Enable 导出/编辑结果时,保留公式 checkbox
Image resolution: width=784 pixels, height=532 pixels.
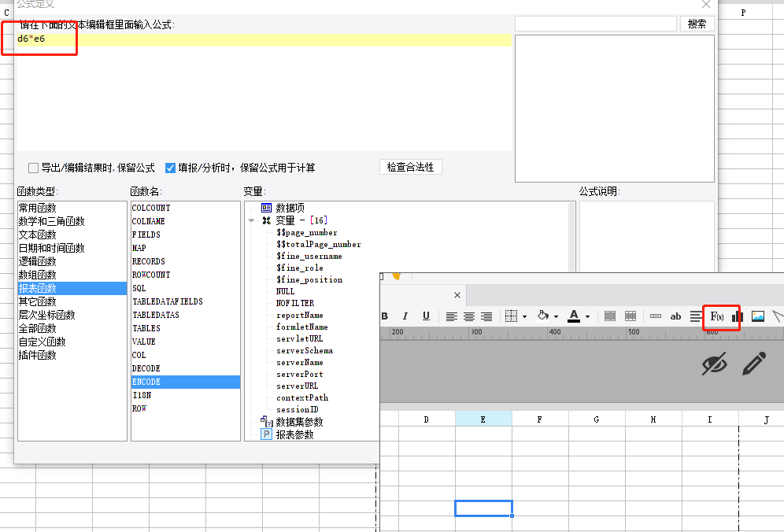tap(34, 168)
